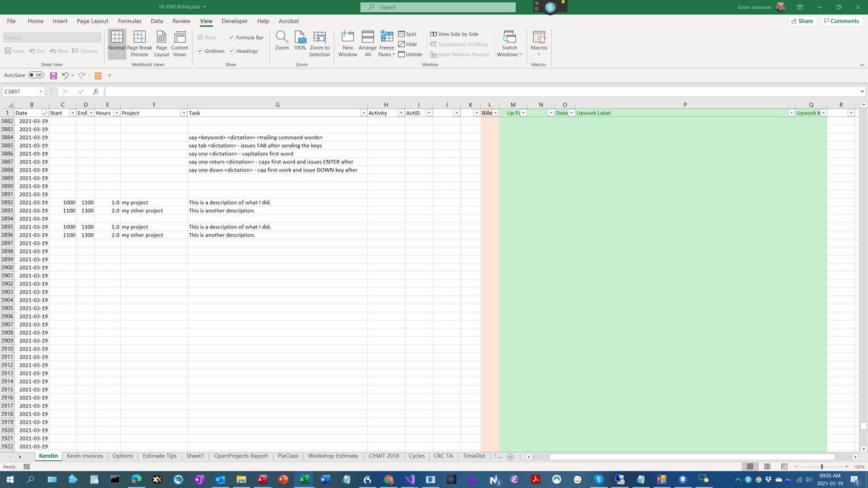Uncheck the Gridlines checkbox
The height and width of the screenshot is (488, 868).
200,51
